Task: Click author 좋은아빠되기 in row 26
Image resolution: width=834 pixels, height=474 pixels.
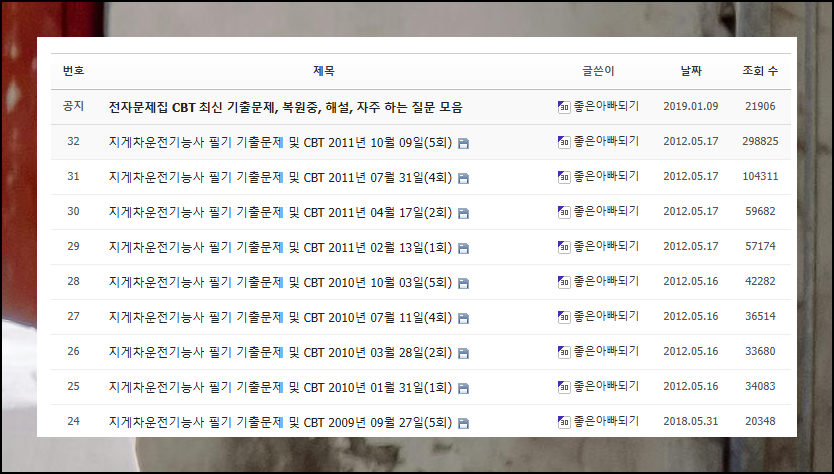Action: click(x=606, y=351)
